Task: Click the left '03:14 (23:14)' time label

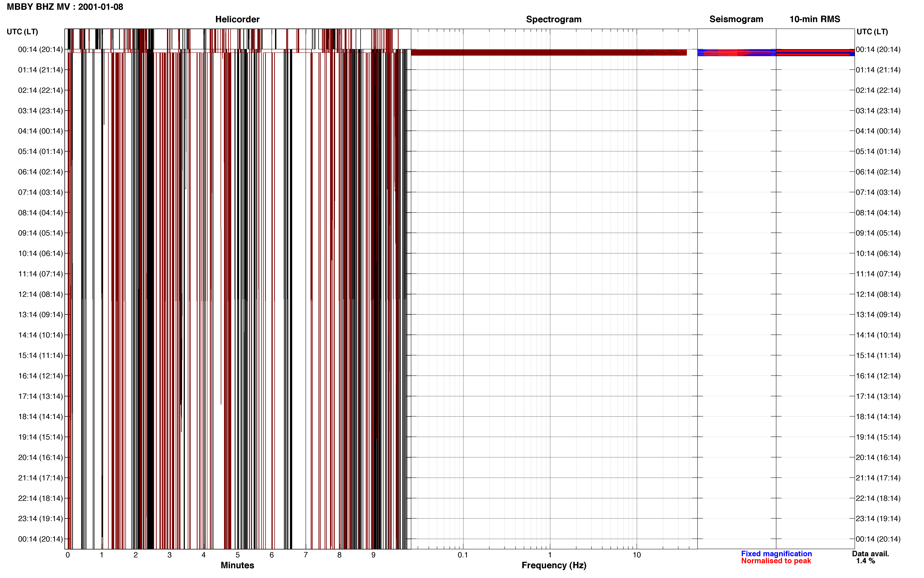Action: 41,111
